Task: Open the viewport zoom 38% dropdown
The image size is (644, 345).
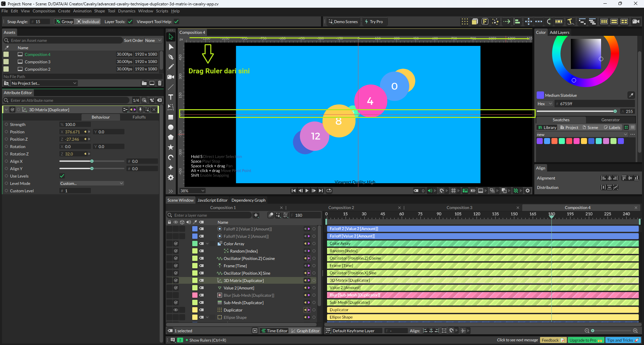Action: [x=192, y=191]
